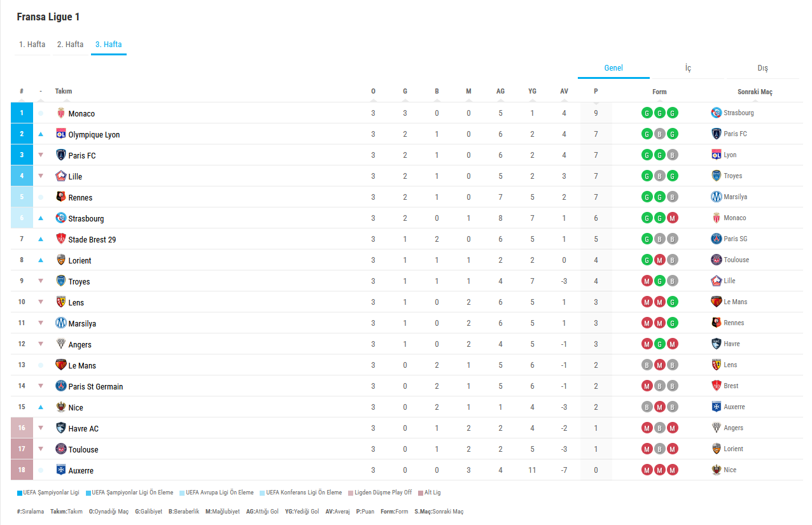Sort by the P points column header
Screen dimensions: 812x525
pos(596,92)
